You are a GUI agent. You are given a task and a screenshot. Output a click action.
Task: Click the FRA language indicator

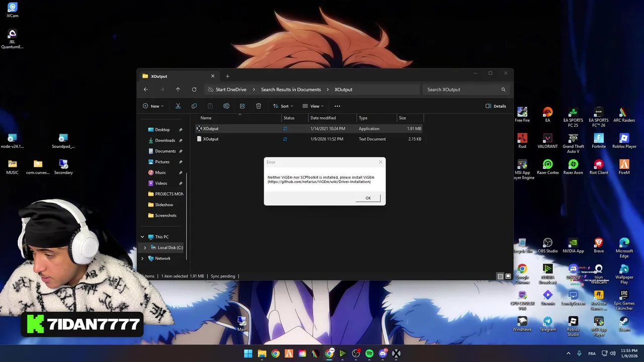[592, 353]
